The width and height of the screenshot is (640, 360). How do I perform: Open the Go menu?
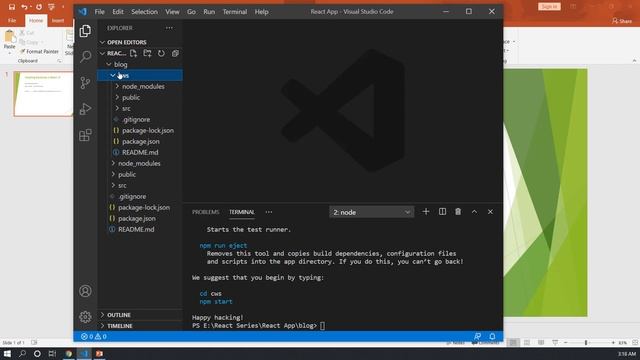point(191,12)
